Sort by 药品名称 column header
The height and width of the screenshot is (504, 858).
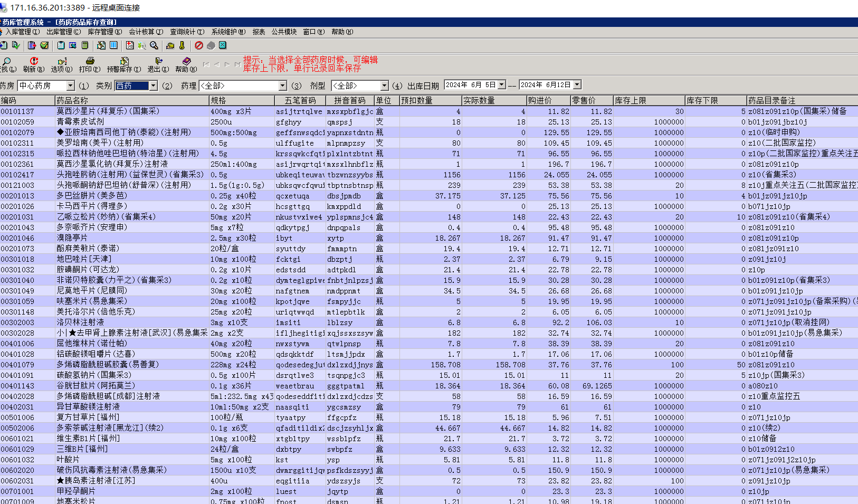[x=132, y=100]
